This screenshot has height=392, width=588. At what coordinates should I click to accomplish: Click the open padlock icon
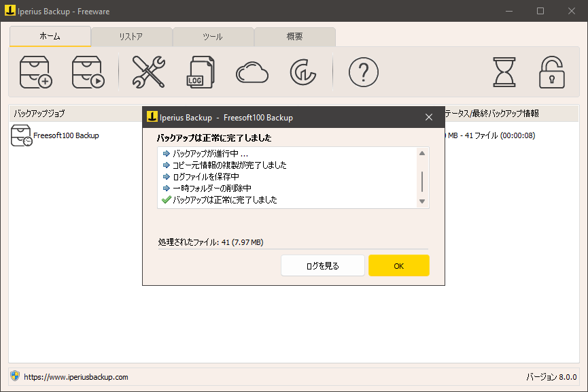pyautogui.click(x=551, y=72)
